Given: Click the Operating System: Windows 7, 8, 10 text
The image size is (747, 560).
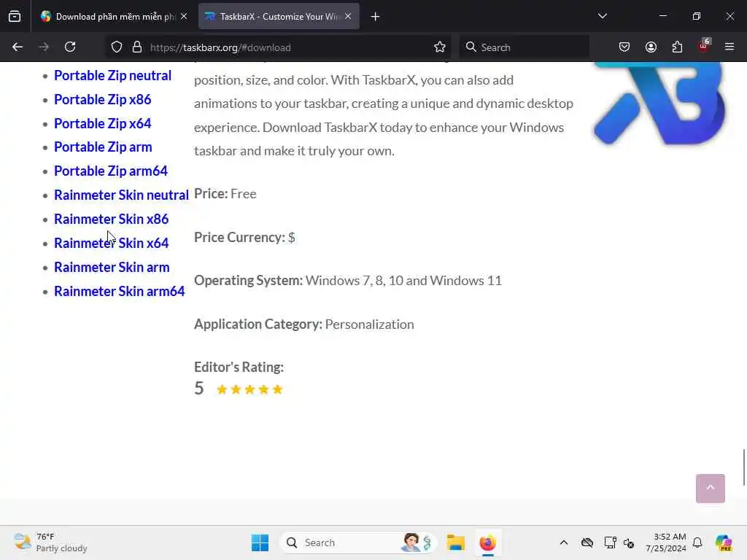Looking at the screenshot, I should click(x=348, y=281).
